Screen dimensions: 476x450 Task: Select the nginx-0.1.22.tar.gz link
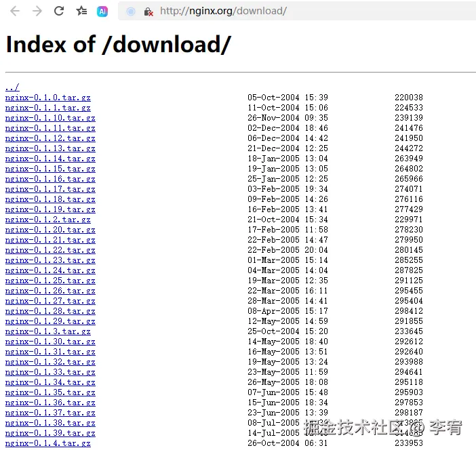pyautogui.click(x=50, y=250)
